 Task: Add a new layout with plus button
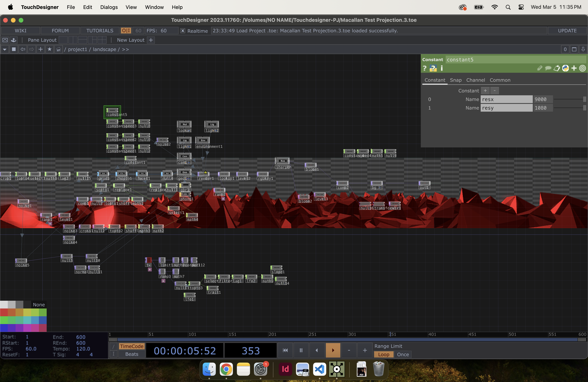pyautogui.click(x=151, y=40)
